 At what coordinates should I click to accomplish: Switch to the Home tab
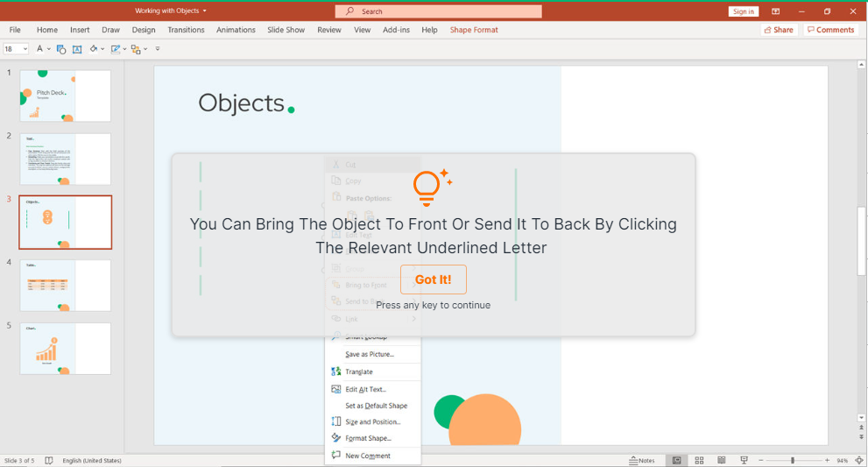tap(47, 30)
